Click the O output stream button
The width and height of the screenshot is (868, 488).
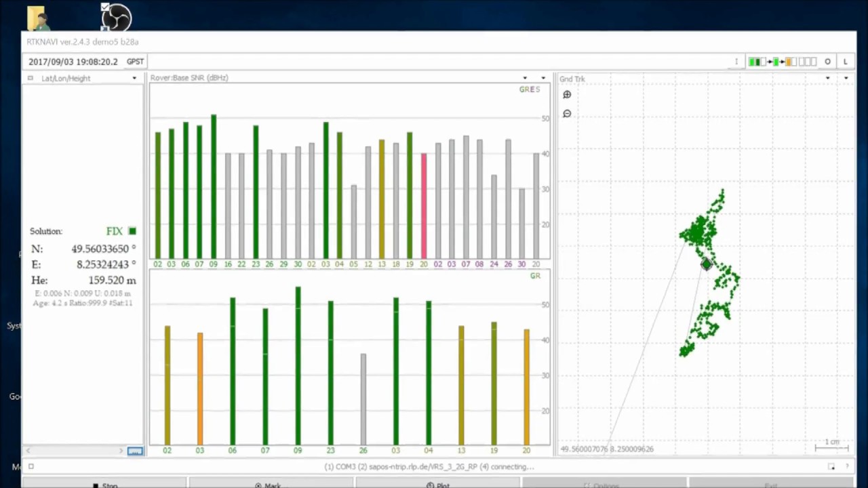coord(827,62)
